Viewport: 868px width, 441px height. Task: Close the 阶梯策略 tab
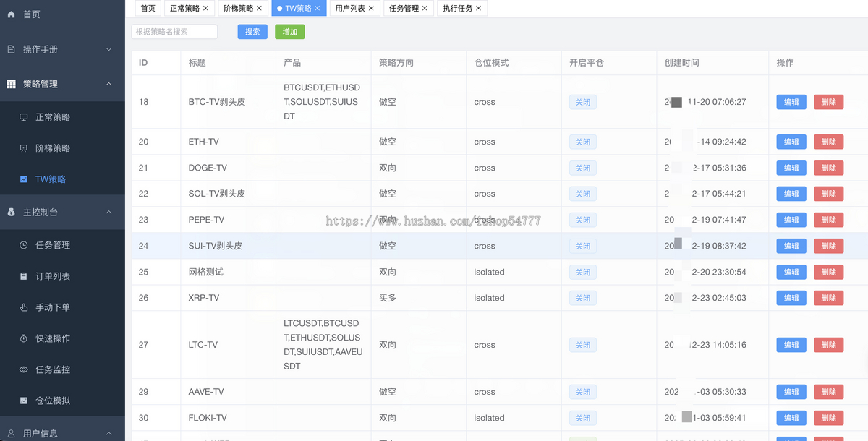point(260,9)
